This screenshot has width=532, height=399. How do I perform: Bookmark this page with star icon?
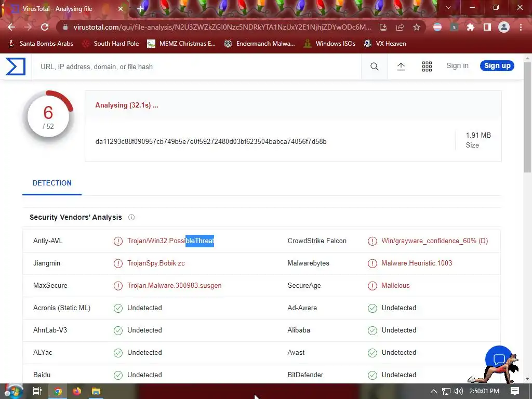417,27
